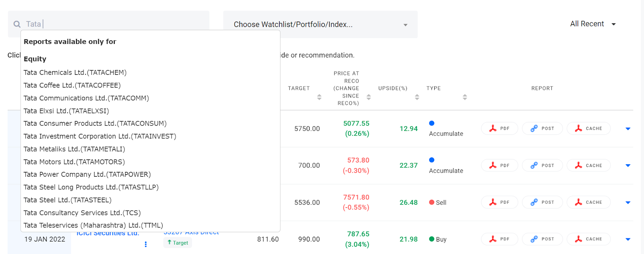Open POST link for Buy recommendation row
This screenshot has width=644, height=254.
542,239
